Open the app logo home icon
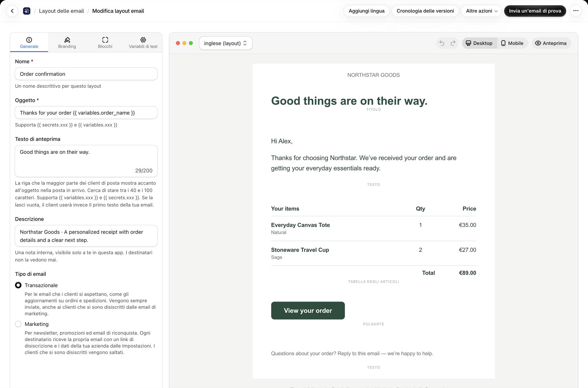588x388 pixels. (27, 11)
